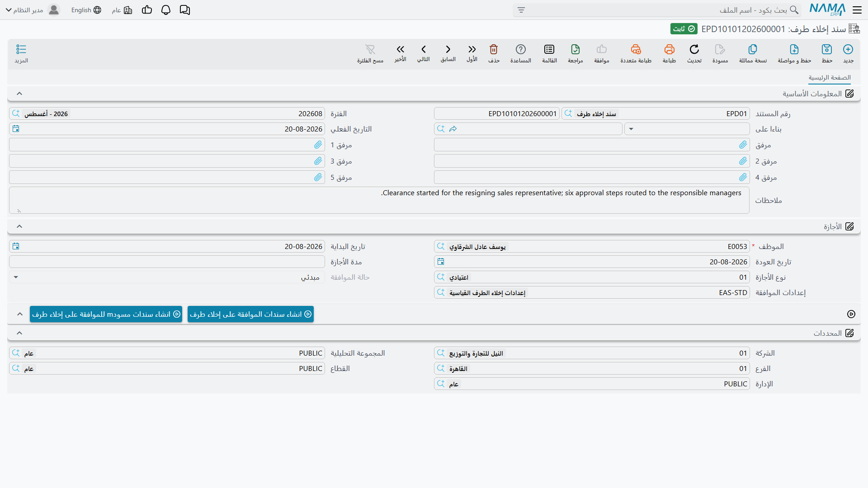Click انشاء سندات مسوده للموافقة button
The height and width of the screenshot is (488, 868).
(106, 314)
